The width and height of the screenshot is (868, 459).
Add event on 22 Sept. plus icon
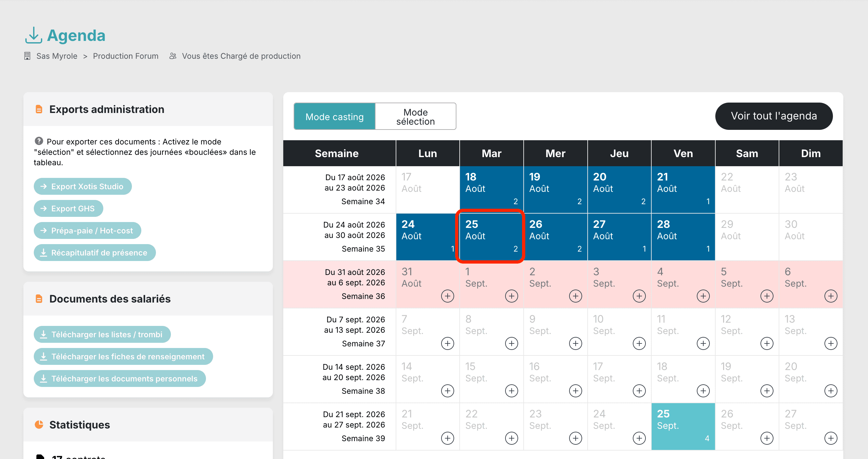(512, 439)
